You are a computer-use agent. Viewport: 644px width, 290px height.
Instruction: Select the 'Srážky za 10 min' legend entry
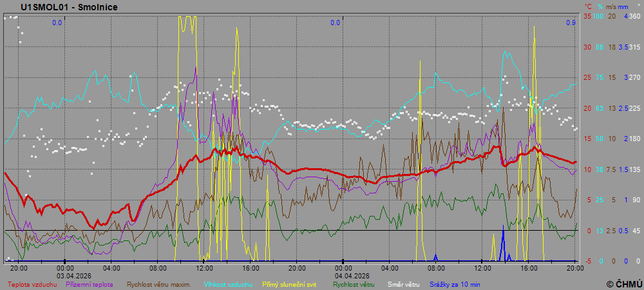point(455,284)
